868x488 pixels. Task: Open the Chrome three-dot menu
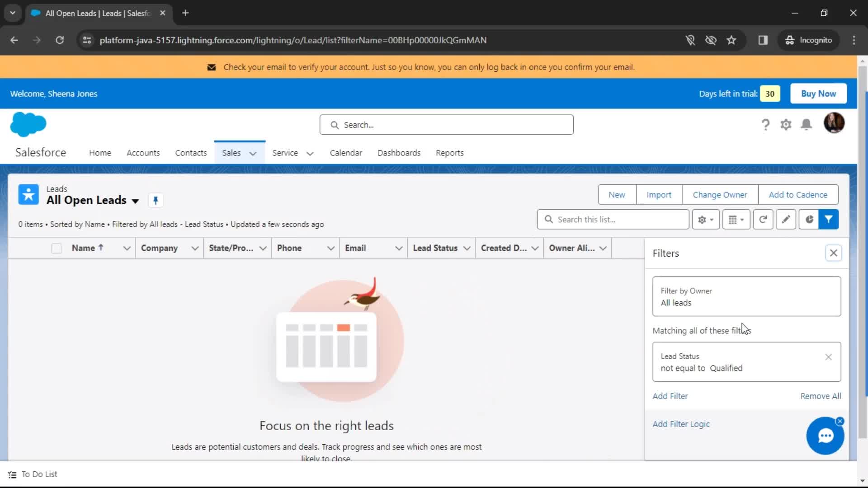854,40
